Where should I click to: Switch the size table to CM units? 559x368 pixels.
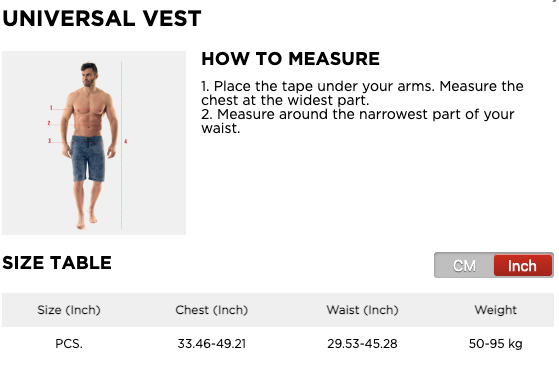[x=464, y=265]
